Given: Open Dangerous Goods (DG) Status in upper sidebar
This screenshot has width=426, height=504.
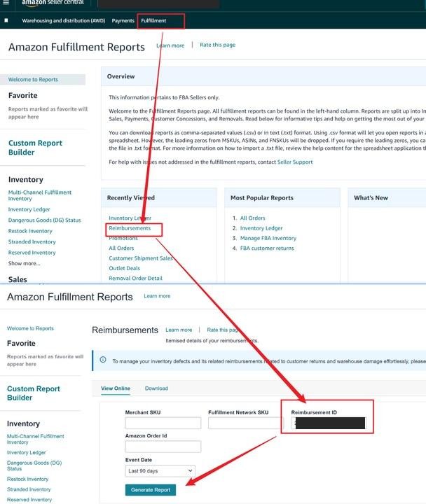Looking at the screenshot, I should pos(44,220).
